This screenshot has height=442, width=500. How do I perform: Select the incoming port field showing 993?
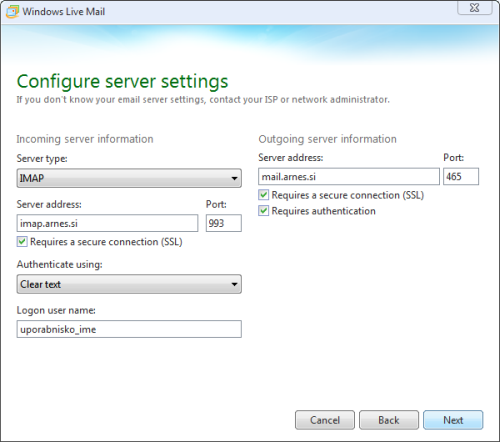224,223
